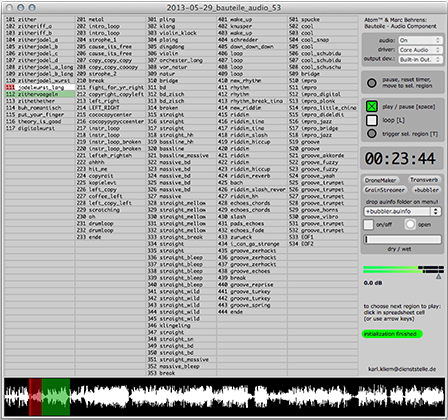Viewport: 448px width, 420px height.
Task: Select region 115 put_your_finger
Action: [40, 115]
